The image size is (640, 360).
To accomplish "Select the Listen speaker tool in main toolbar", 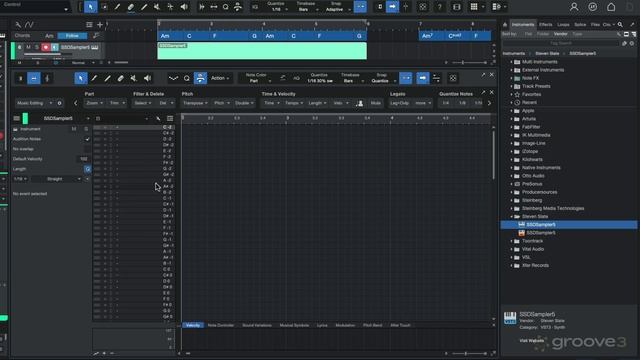I will (x=184, y=7).
